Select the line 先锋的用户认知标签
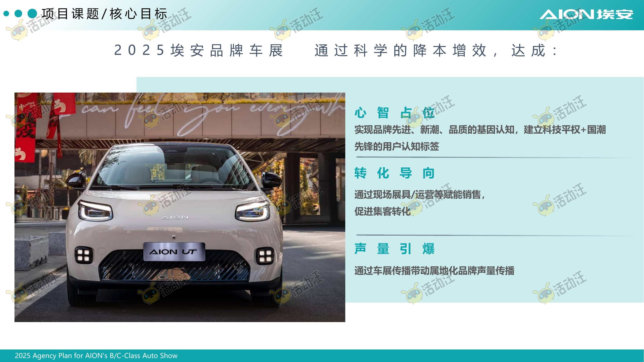 (x=396, y=146)
